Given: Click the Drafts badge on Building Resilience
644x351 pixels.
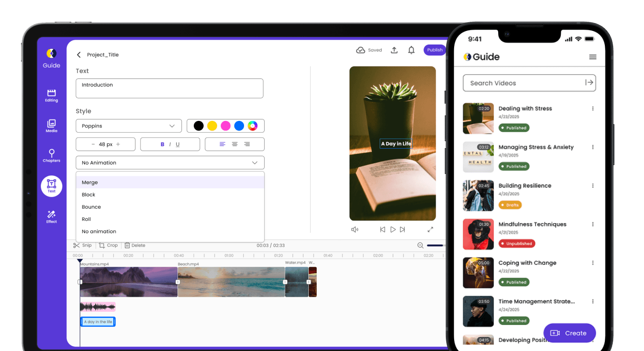Looking at the screenshot, I should pyautogui.click(x=510, y=205).
